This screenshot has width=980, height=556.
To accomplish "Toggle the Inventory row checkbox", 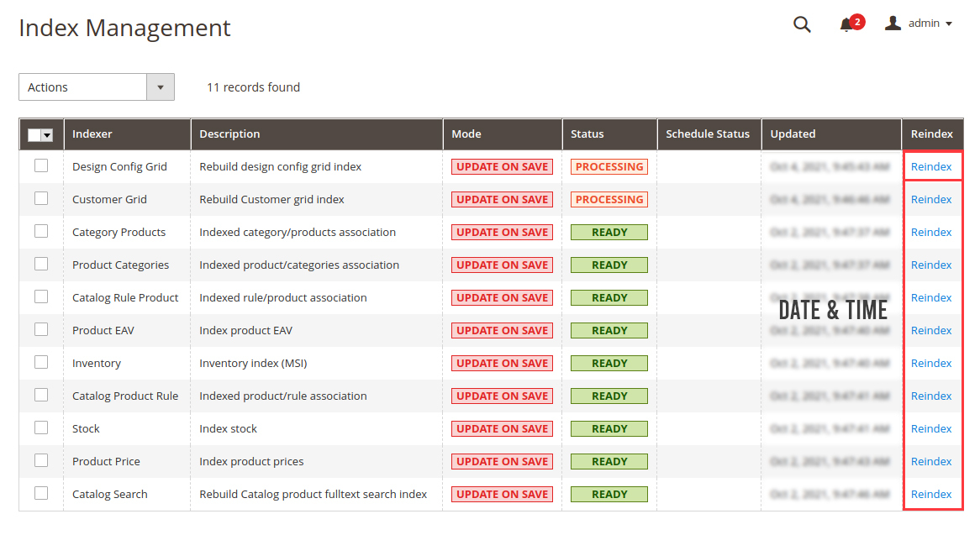I will (41, 362).
